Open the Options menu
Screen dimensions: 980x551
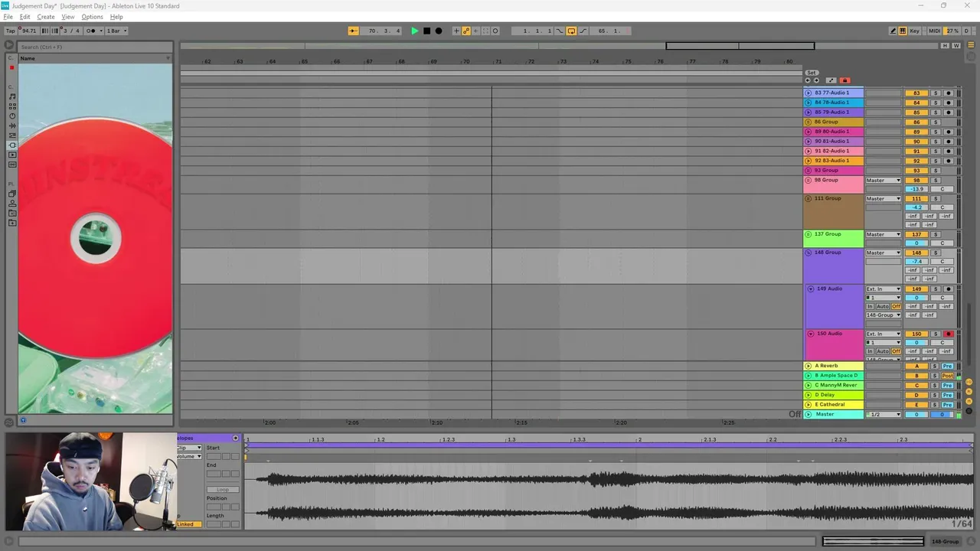(x=92, y=17)
